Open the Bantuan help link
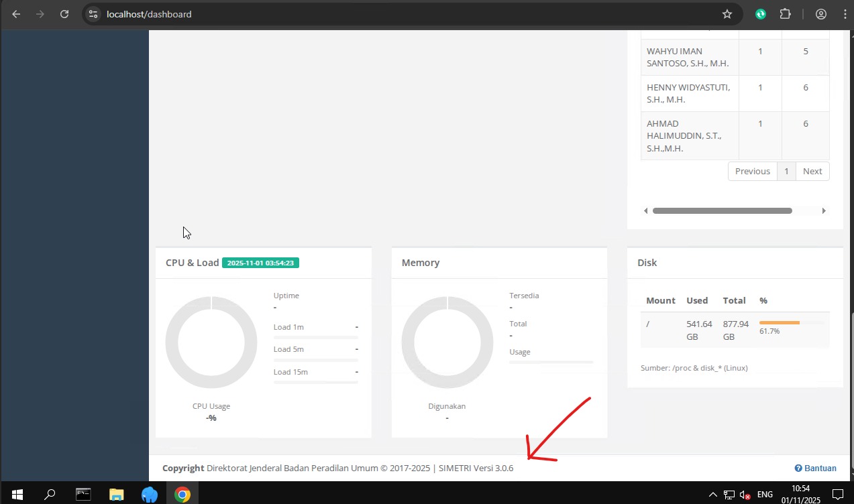The image size is (854, 504). point(815,468)
